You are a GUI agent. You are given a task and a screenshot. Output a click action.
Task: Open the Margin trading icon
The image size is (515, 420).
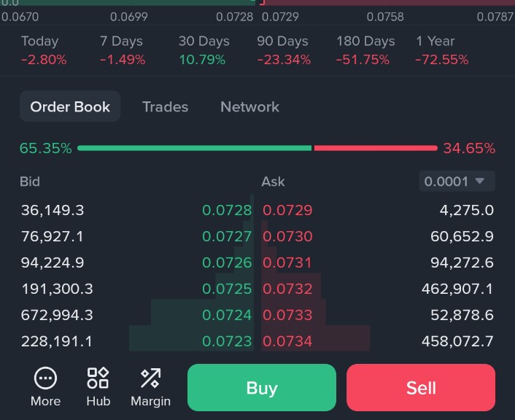coord(150,379)
